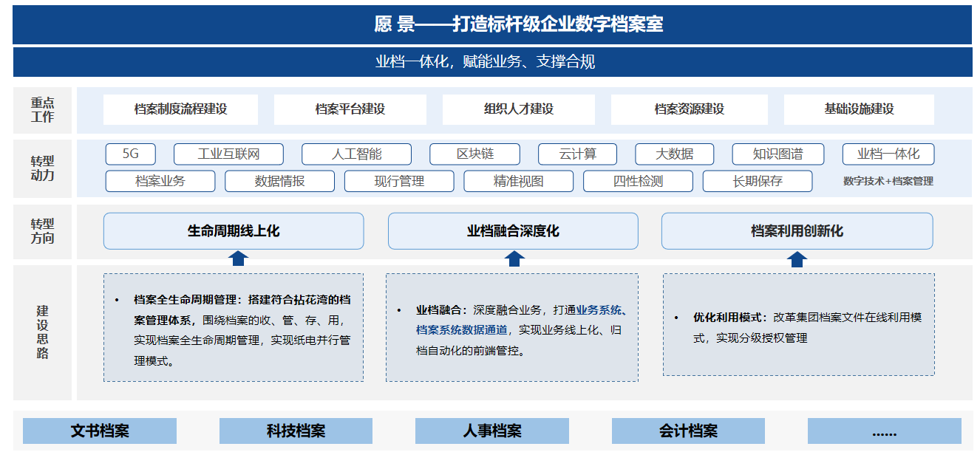Click the up arrow under 档案利用创新化
The width and height of the screenshot is (980, 452).
click(796, 258)
